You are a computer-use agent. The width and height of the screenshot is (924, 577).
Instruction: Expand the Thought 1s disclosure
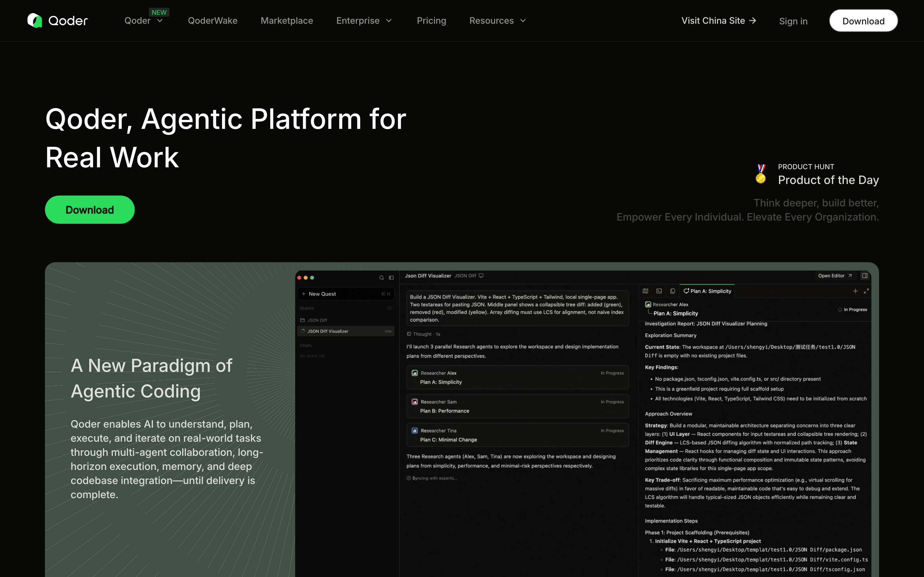click(x=424, y=334)
